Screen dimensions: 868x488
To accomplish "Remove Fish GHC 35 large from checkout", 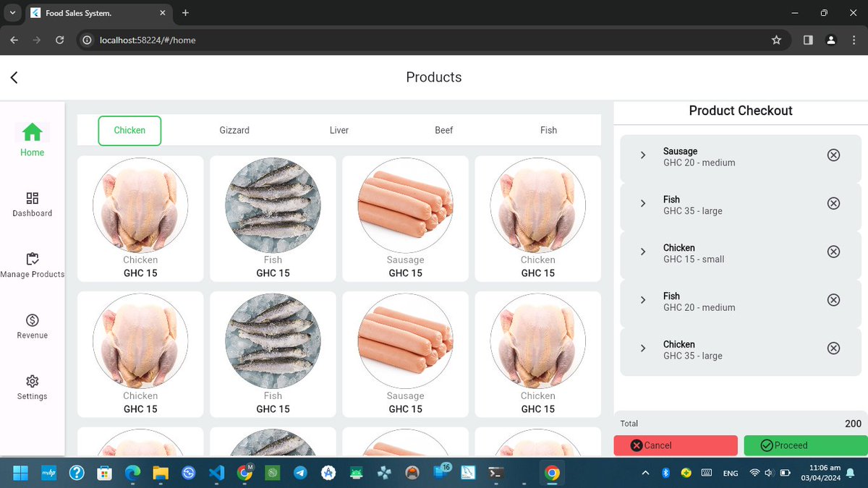I will (833, 203).
